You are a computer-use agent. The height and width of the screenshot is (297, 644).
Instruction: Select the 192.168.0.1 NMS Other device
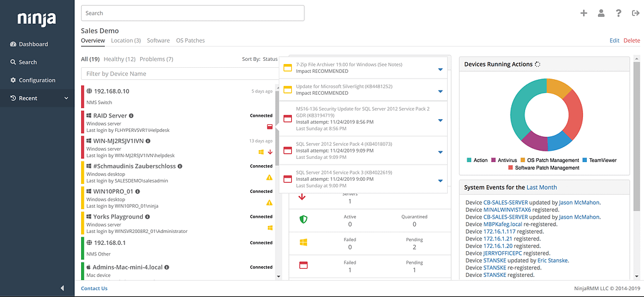[x=177, y=248]
